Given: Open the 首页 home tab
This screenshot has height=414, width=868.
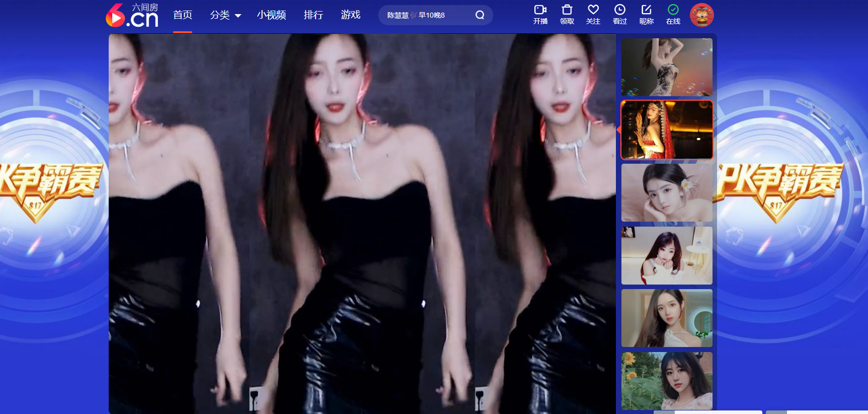Looking at the screenshot, I should [x=183, y=15].
